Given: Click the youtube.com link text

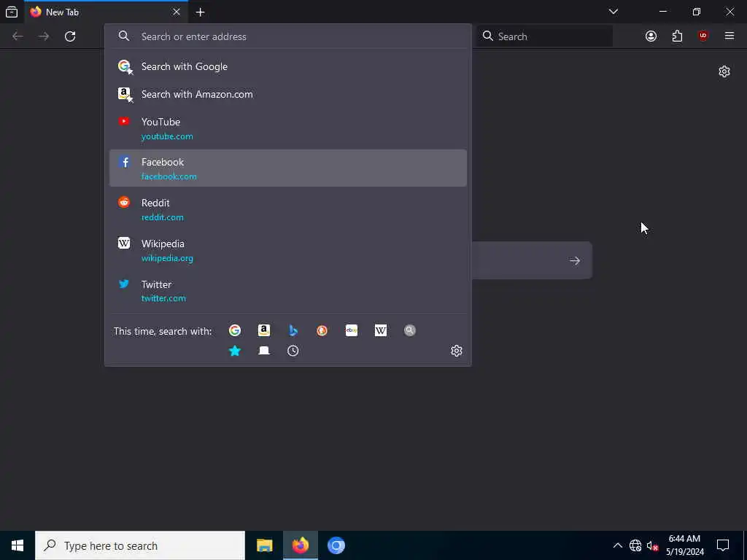Looking at the screenshot, I should pyautogui.click(x=167, y=136).
